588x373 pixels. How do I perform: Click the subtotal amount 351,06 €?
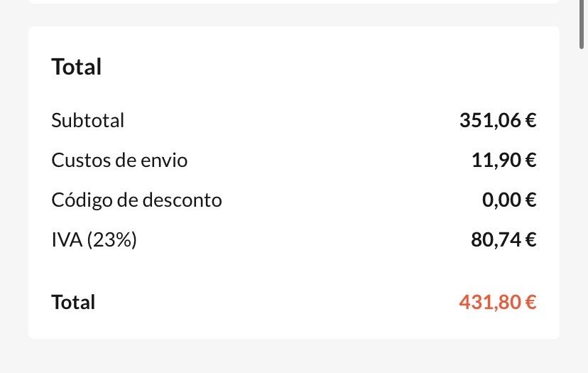coord(497,121)
